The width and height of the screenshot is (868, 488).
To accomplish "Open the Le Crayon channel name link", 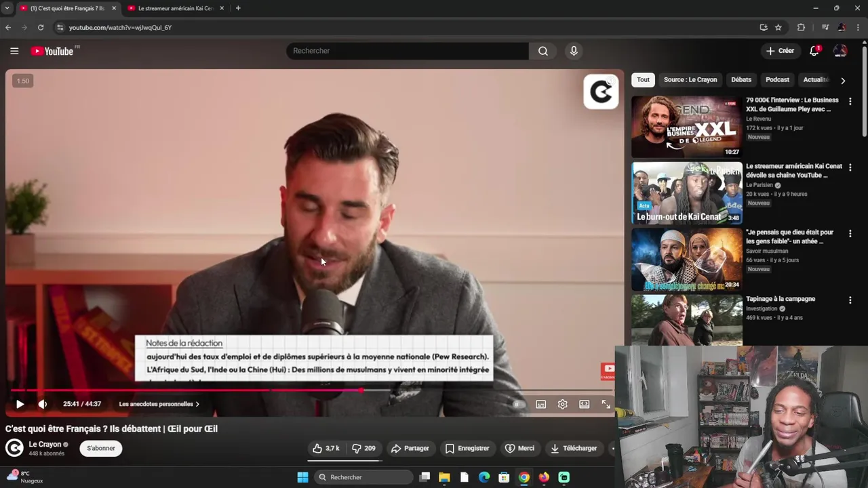I will [45, 445].
